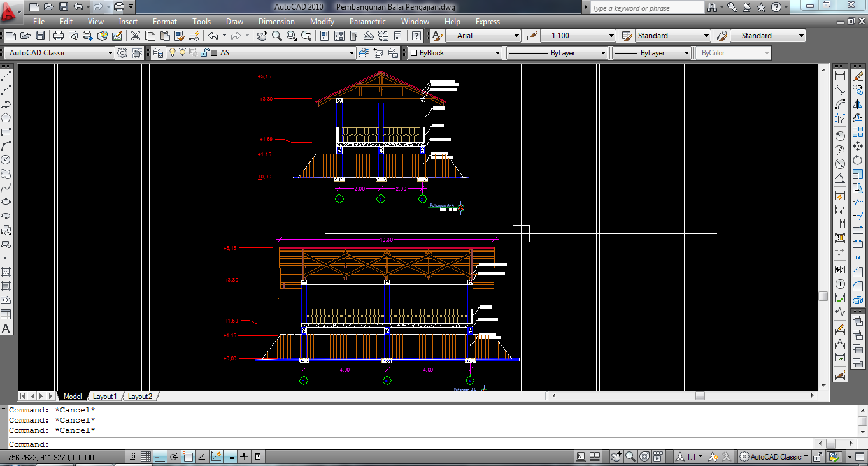Toggle Polar Tracking in status bar
This screenshot has width=868, height=466.
click(174, 456)
